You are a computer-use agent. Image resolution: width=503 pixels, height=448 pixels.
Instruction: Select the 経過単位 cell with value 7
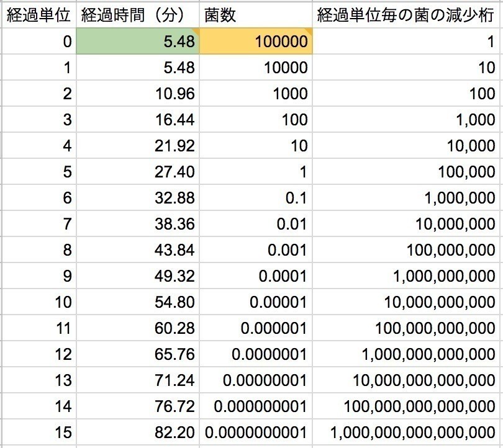pyautogui.click(x=39, y=224)
